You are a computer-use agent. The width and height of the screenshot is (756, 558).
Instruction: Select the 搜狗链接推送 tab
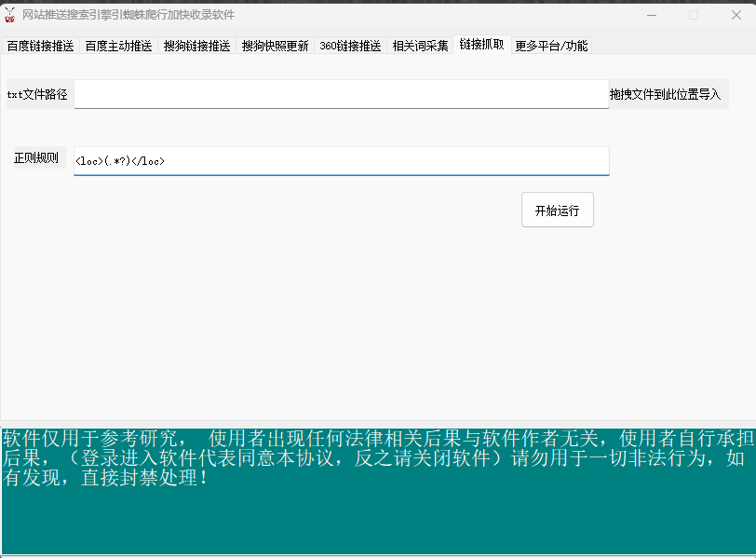coord(196,46)
